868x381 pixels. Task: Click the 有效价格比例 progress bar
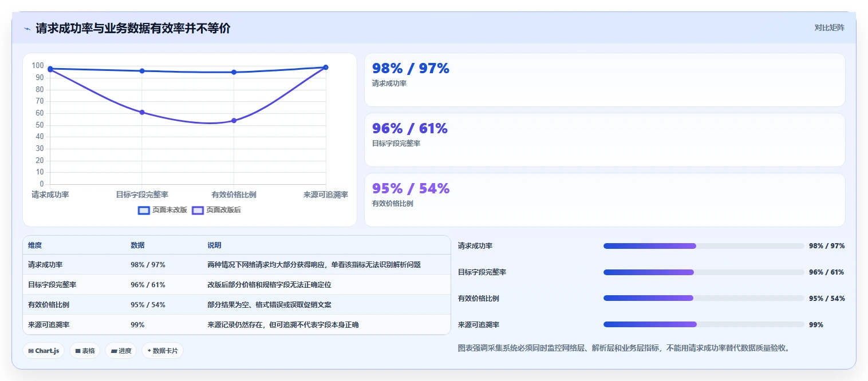pyautogui.click(x=704, y=298)
